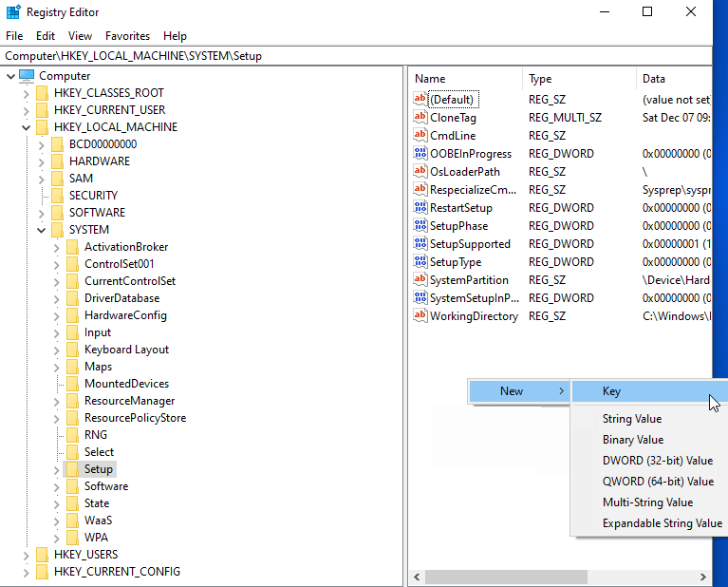Click the string icon beside RespecializeCm...
Screen dimensions: 728x587
(x=420, y=190)
